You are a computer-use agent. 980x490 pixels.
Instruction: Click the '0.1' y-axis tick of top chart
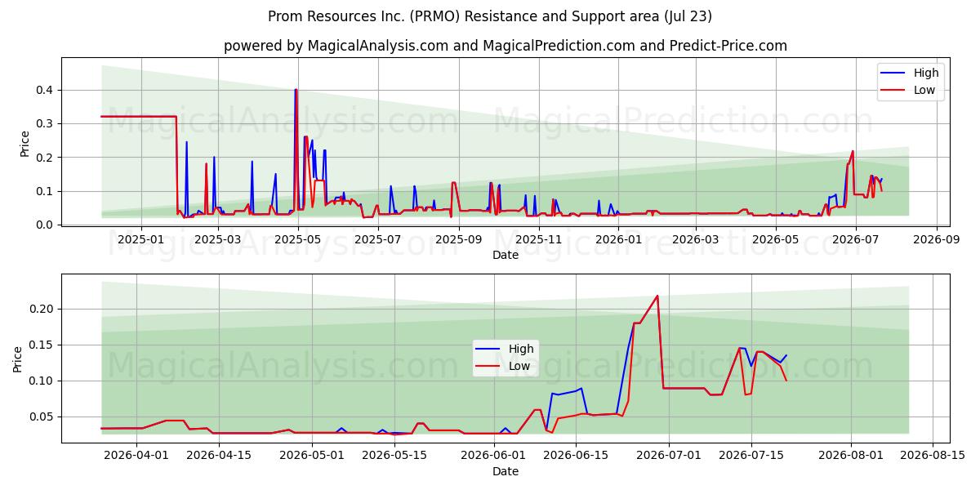click(46, 191)
